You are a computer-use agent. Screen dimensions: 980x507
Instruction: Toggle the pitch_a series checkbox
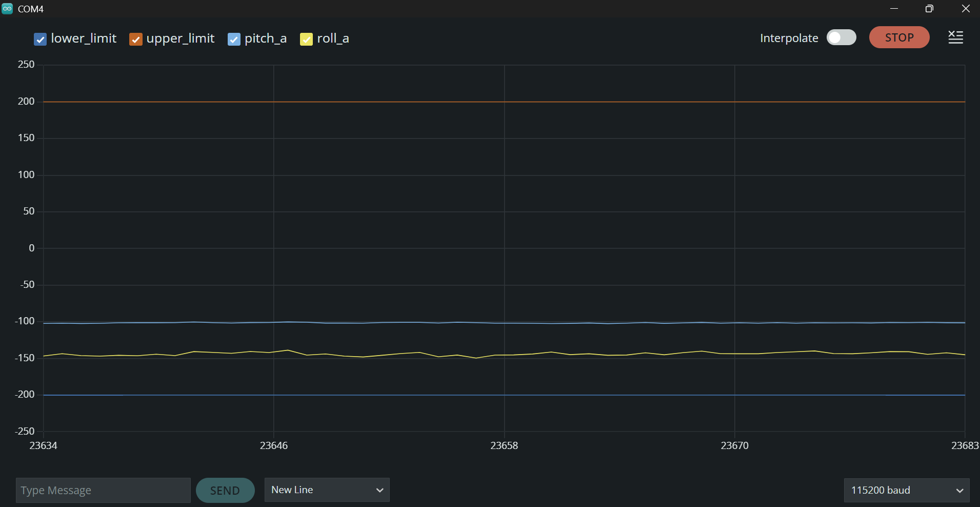coord(234,40)
